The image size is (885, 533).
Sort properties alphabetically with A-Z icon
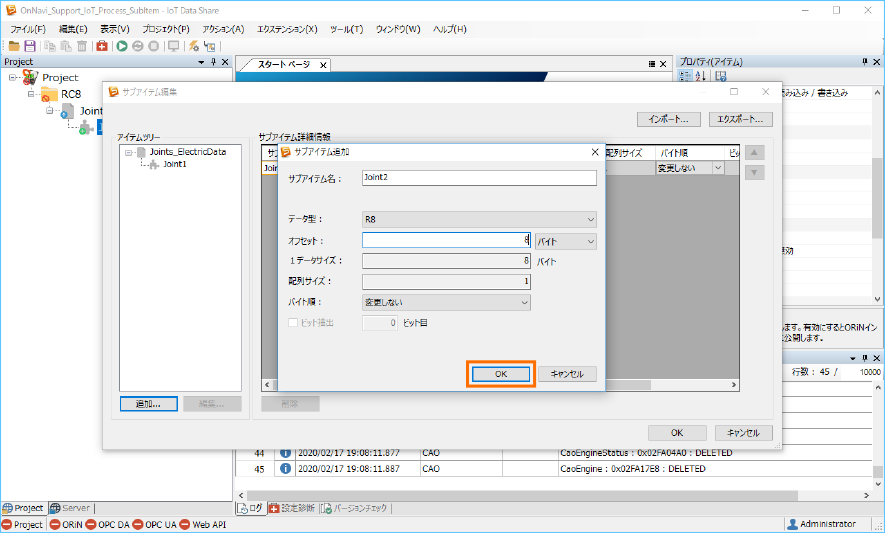[x=701, y=76]
